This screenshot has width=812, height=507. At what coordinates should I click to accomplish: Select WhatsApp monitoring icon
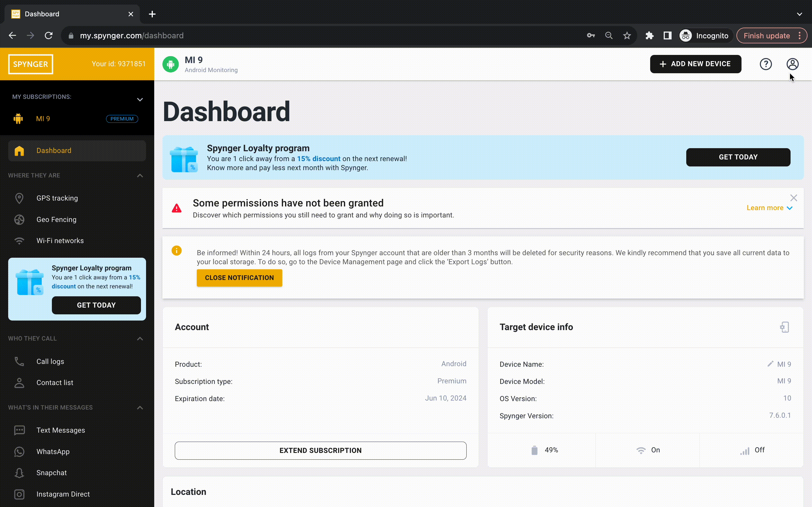point(20,452)
